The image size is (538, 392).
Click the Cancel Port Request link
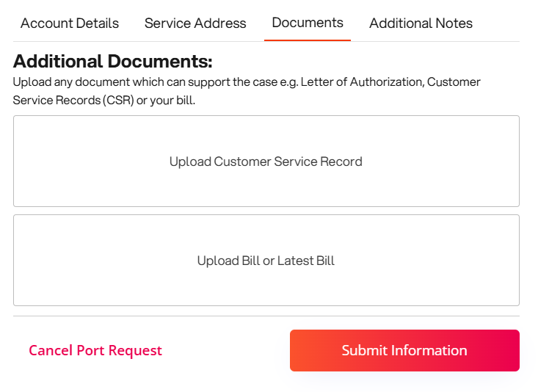(x=95, y=351)
